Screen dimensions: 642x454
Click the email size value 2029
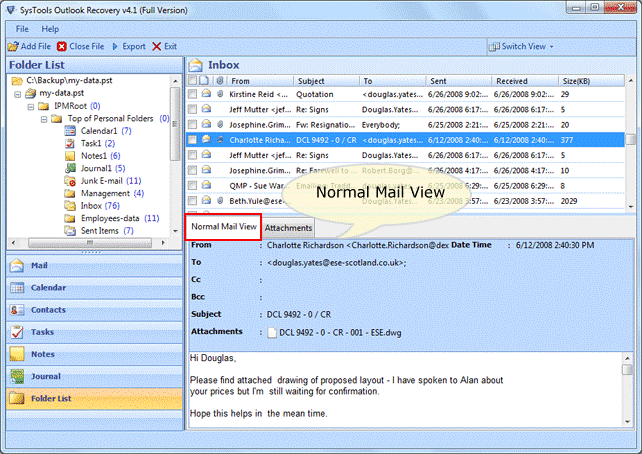click(569, 201)
